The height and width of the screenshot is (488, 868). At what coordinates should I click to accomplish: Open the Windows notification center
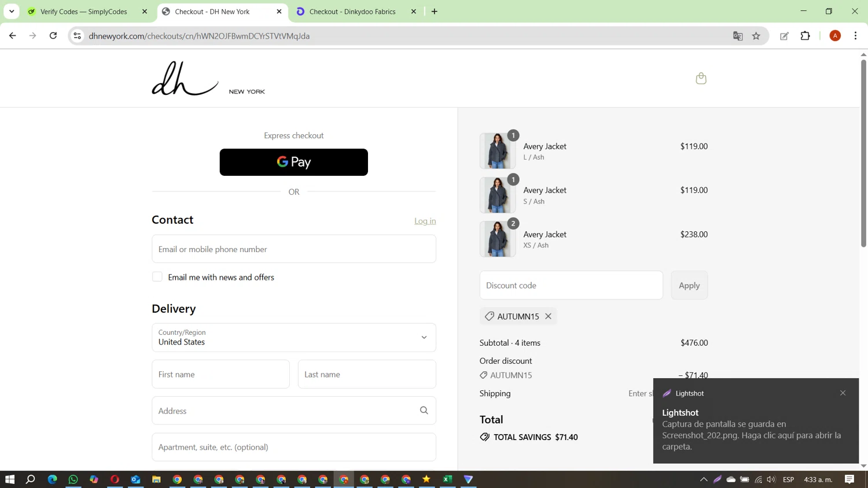tap(849, 479)
